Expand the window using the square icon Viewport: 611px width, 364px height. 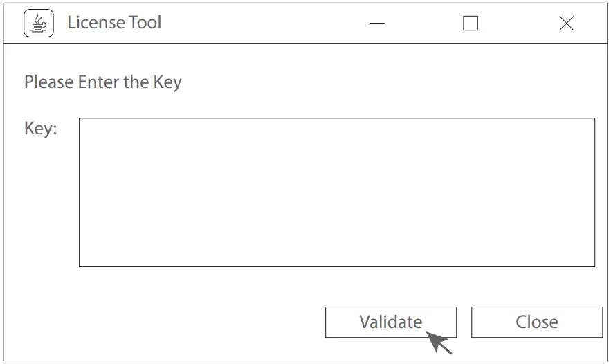click(x=471, y=24)
